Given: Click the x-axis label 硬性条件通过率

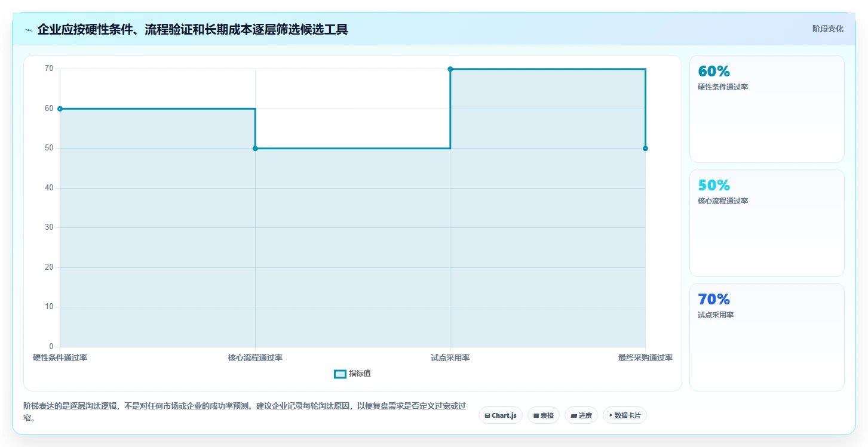Looking at the screenshot, I should [60, 357].
